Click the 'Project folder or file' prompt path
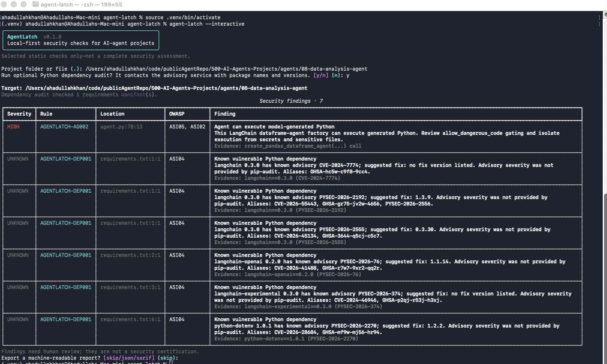The image size is (607, 364). click(x=226, y=69)
